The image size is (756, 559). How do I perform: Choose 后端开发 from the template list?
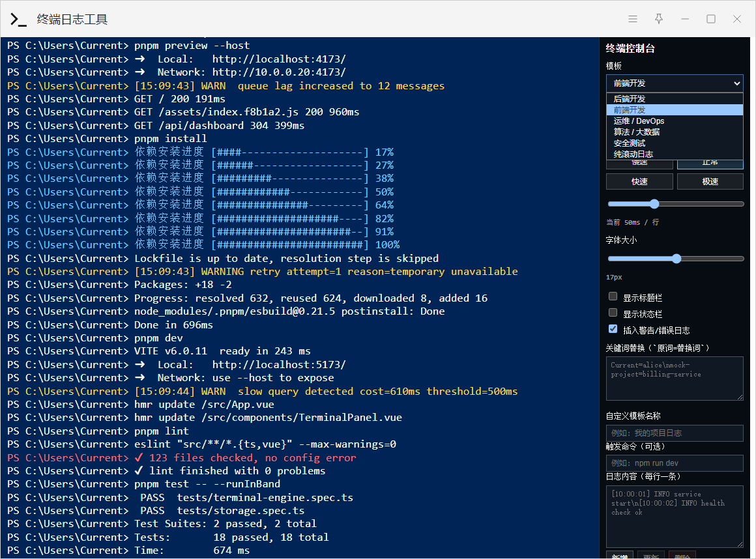click(x=630, y=99)
